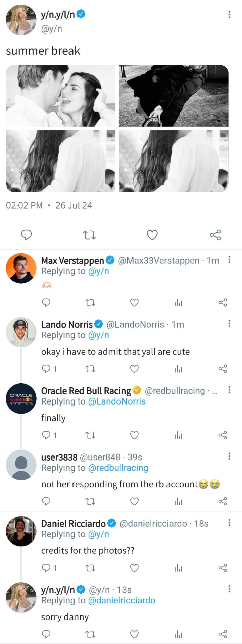242x644 pixels.
Task: Reply to the main summer break post
Action: [x=27, y=235]
